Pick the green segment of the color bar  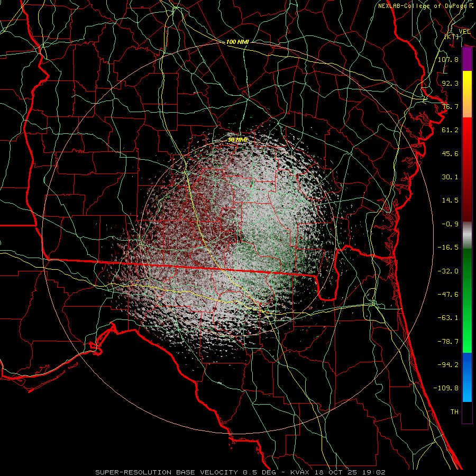coord(467,300)
